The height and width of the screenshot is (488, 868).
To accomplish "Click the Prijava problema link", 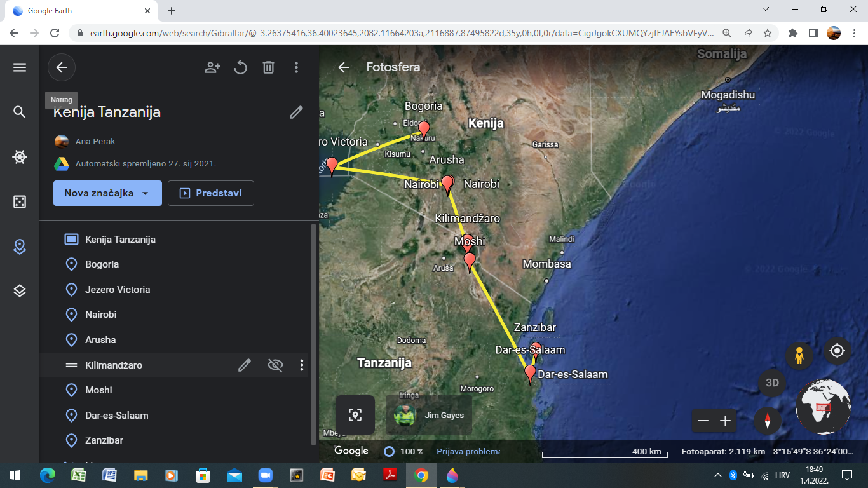I will 468,452.
